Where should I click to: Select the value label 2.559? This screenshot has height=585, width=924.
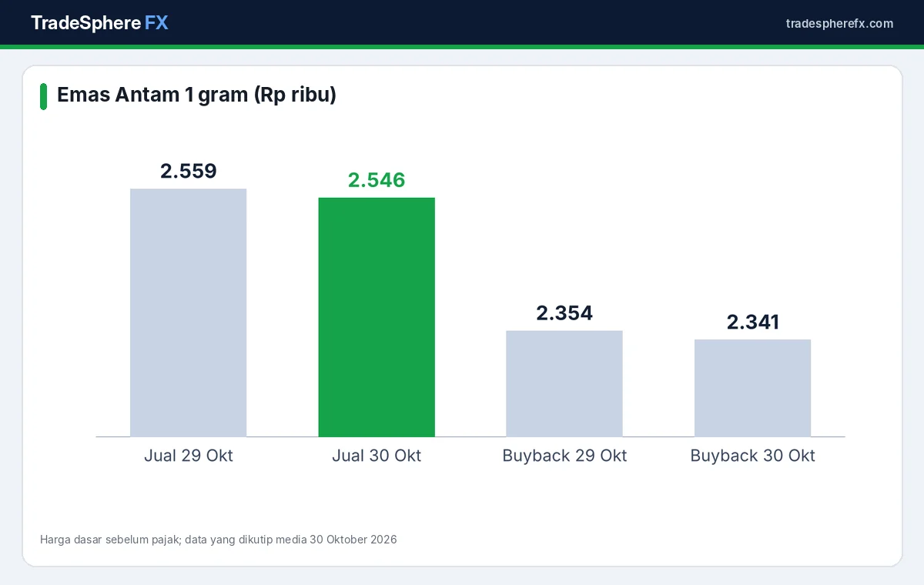[189, 171]
